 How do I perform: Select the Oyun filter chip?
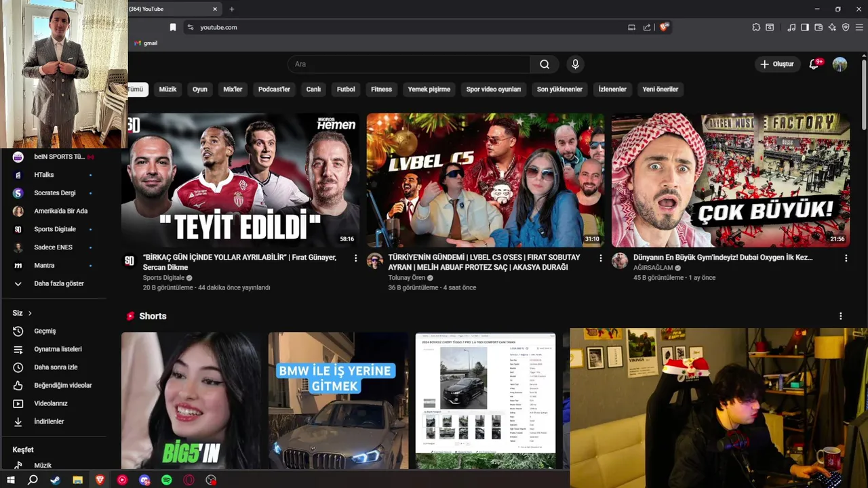pos(200,89)
